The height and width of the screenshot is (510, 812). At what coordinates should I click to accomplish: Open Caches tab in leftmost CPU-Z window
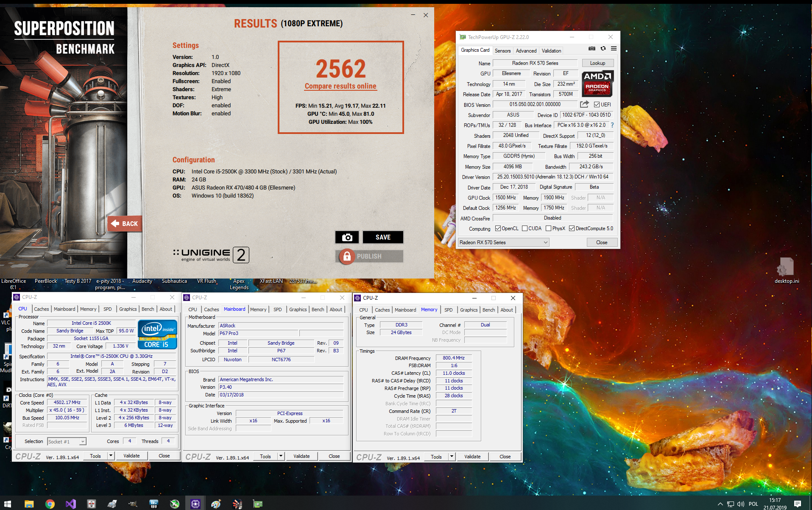click(x=42, y=309)
